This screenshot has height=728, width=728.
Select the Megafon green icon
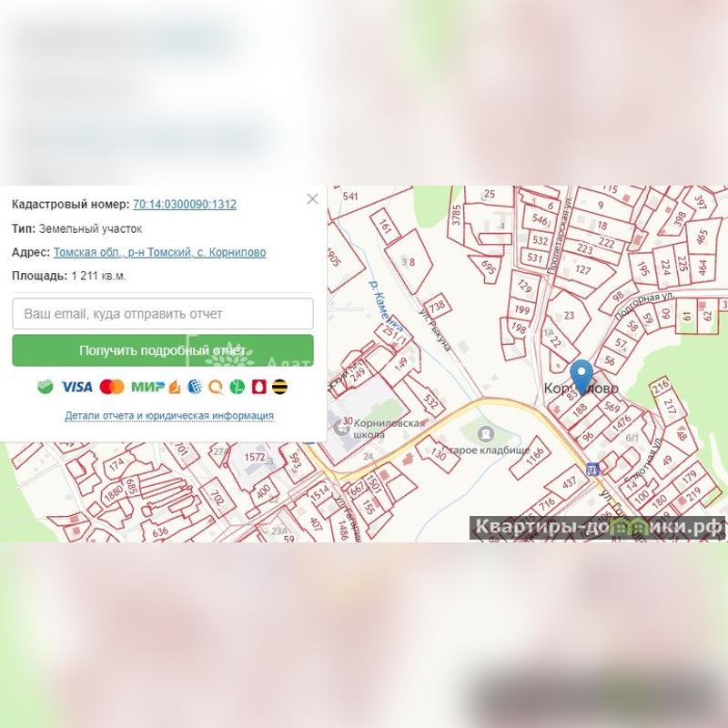coord(238,387)
